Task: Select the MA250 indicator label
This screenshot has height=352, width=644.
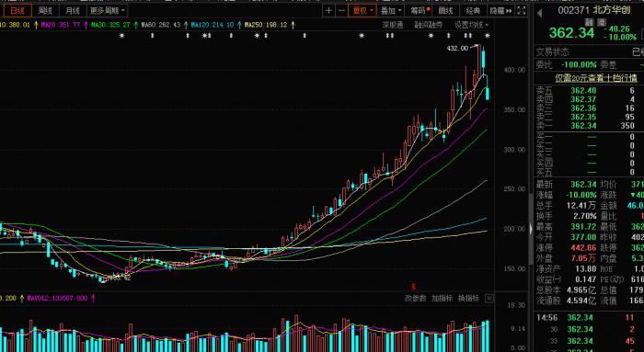Action: tap(266, 25)
